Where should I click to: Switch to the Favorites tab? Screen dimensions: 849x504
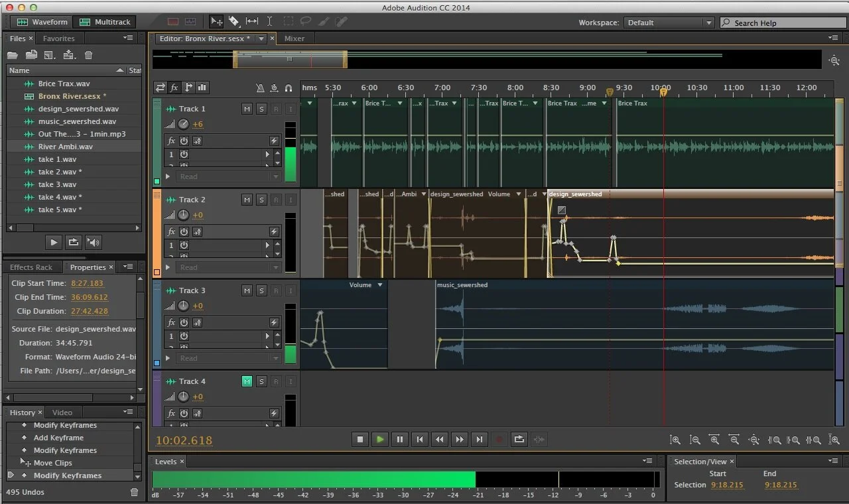[59, 38]
